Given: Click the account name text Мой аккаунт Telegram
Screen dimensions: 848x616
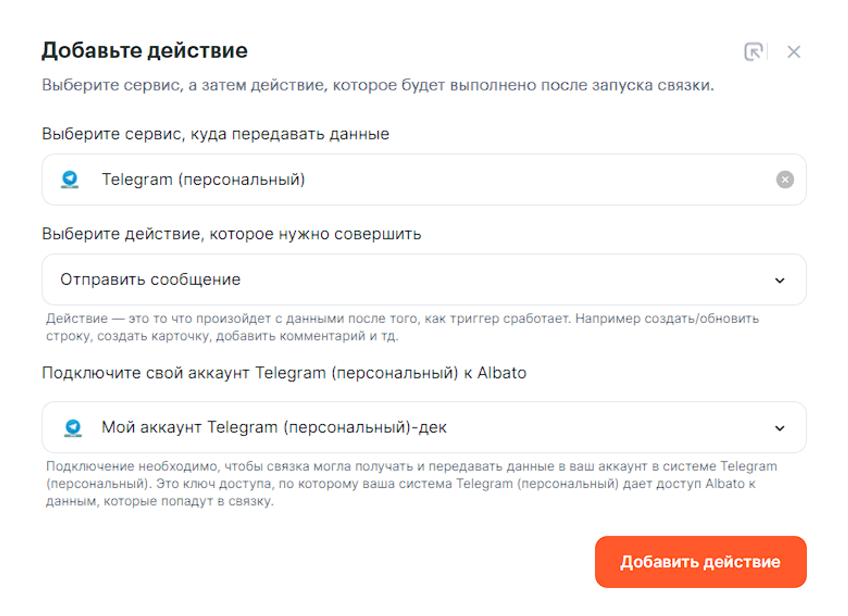Looking at the screenshot, I should pos(274,428).
